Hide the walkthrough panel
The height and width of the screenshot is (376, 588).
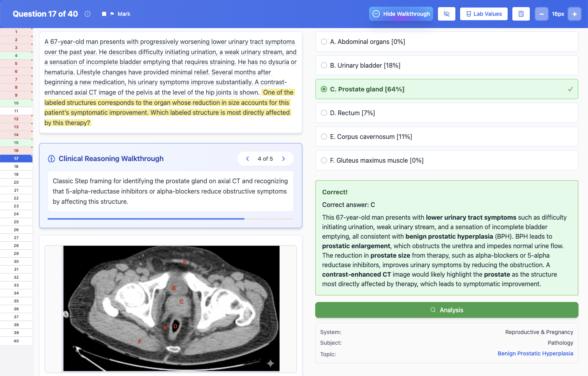click(401, 14)
